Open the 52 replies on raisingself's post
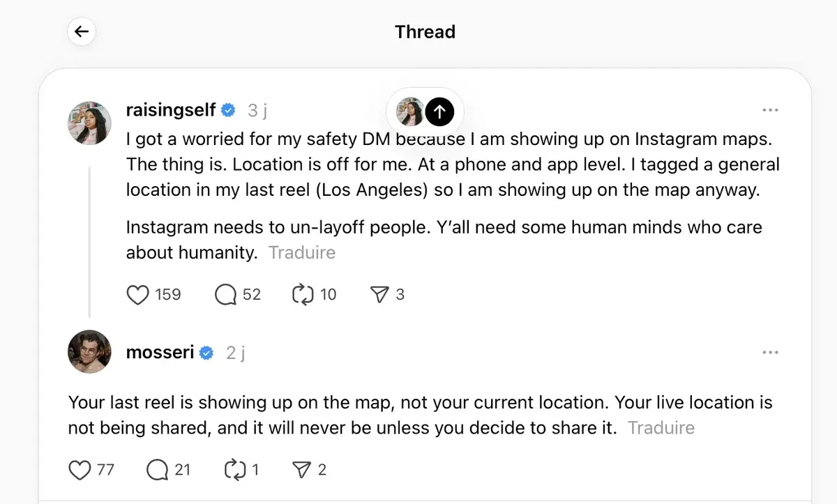The height and width of the screenshot is (504, 837). 225,294
